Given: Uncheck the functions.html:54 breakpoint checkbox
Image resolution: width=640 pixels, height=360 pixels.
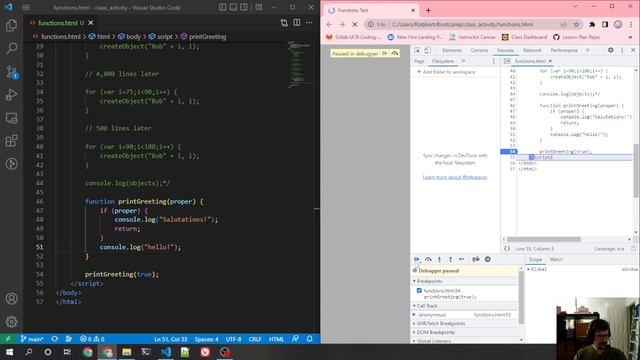Looking at the screenshot, I should click(419, 291).
